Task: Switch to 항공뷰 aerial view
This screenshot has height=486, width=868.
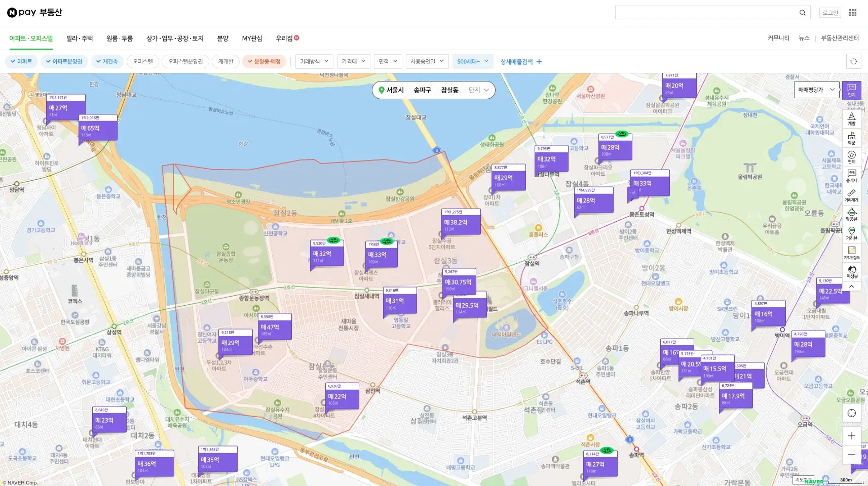Action: (852, 215)
